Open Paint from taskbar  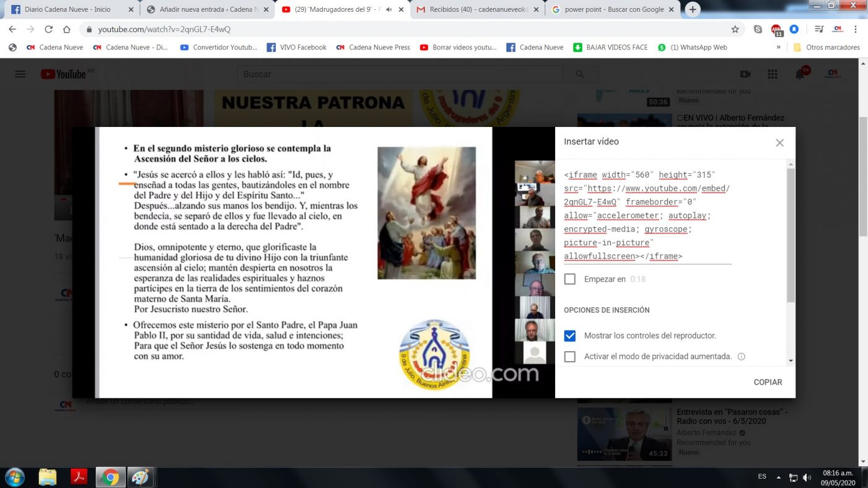(x=140, y=477)
